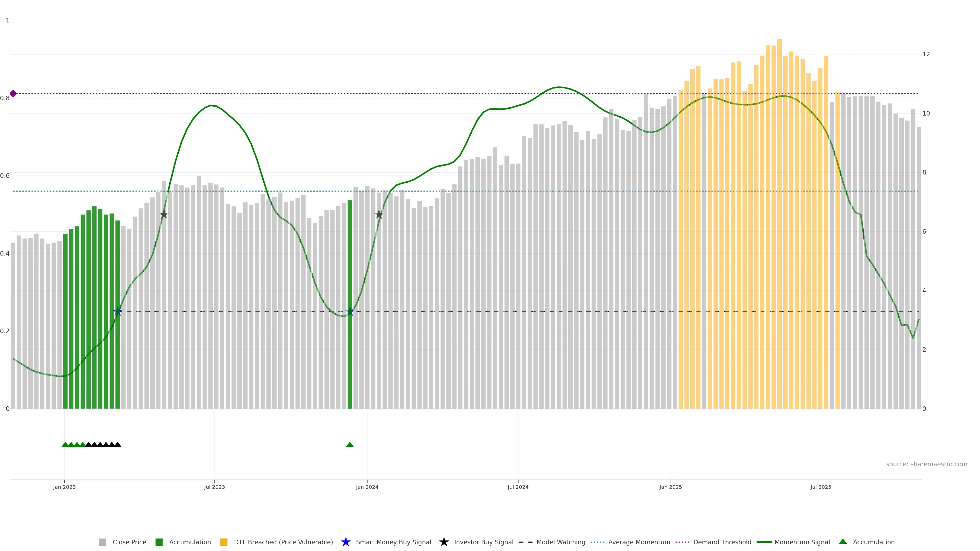Click the orange DTL Breached legend swatch

(x=224, y=542)
